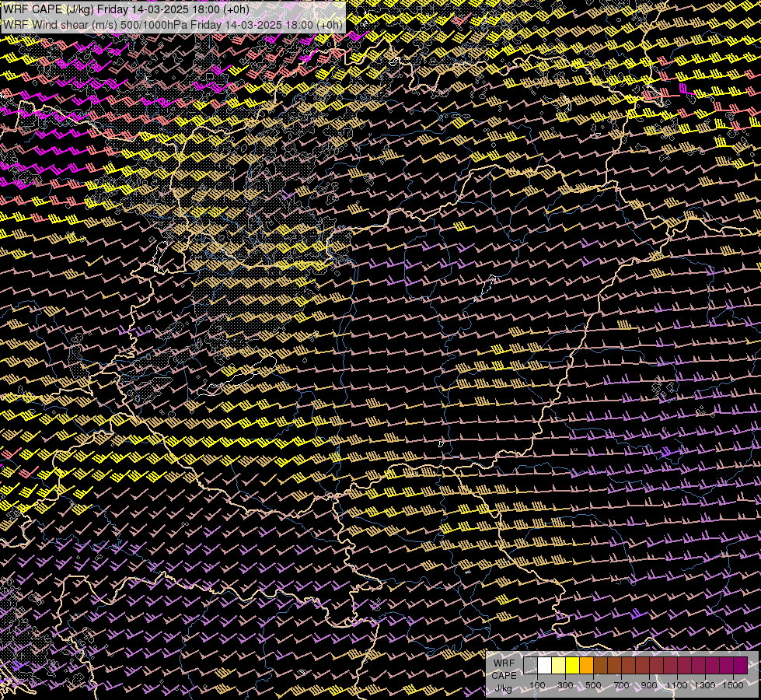Click the 'CAPE' word in the legend box
The width and height of the screenshot is (761, 700).
pyautogui.click(x=504, y=676)
